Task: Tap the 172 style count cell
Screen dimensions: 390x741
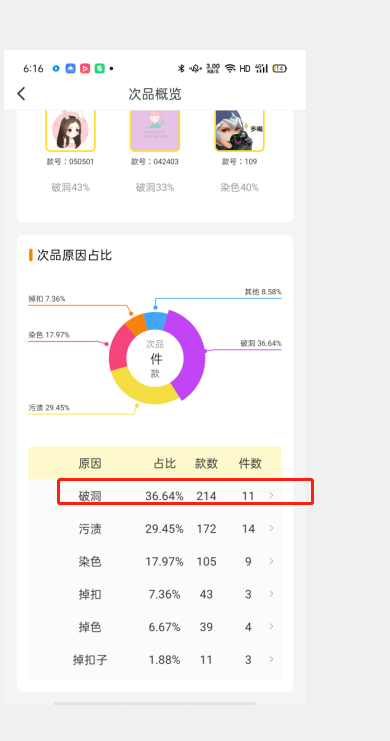Action: pyautogui.click(x=207, y=529)
